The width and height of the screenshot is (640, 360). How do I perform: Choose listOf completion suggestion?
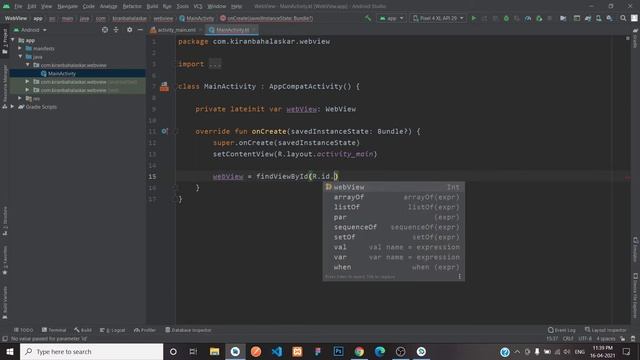(393, 207)
